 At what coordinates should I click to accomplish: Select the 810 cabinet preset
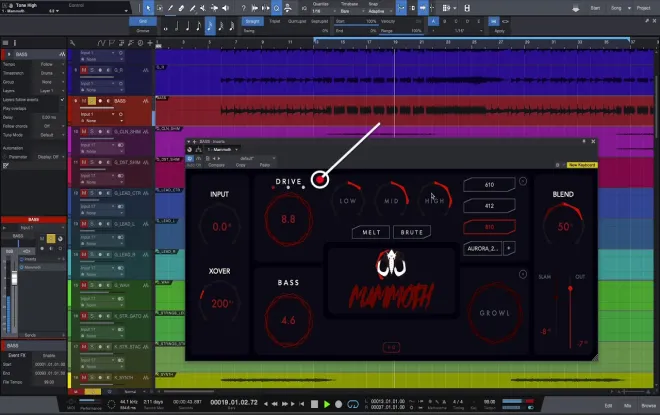click(489, 227)
